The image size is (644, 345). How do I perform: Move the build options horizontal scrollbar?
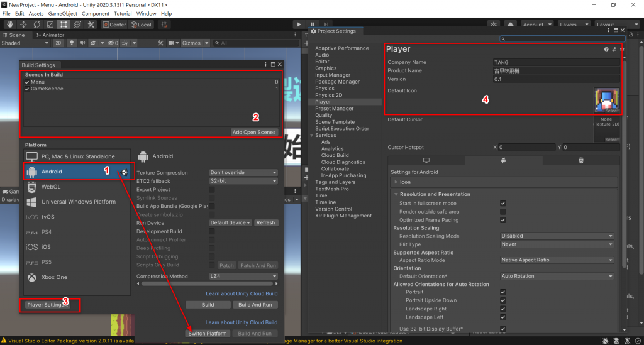(x=207, y=283)
